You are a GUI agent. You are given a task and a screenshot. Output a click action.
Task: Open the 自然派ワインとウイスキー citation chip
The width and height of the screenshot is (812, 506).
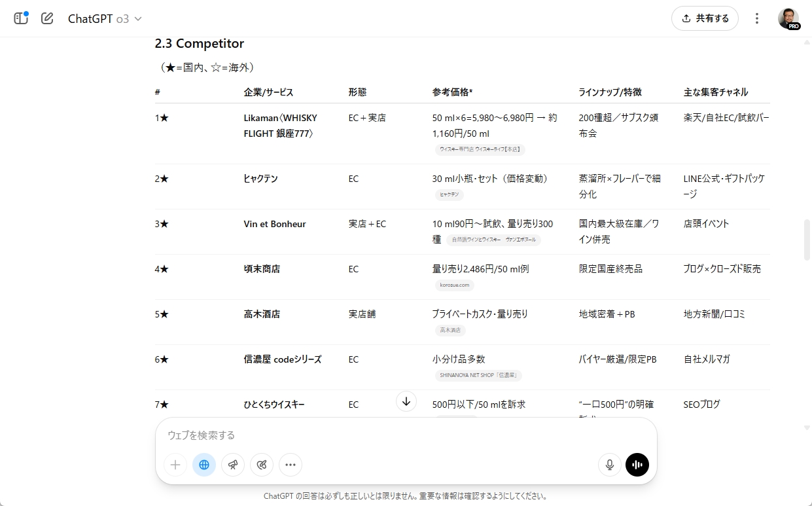[494, 240]
